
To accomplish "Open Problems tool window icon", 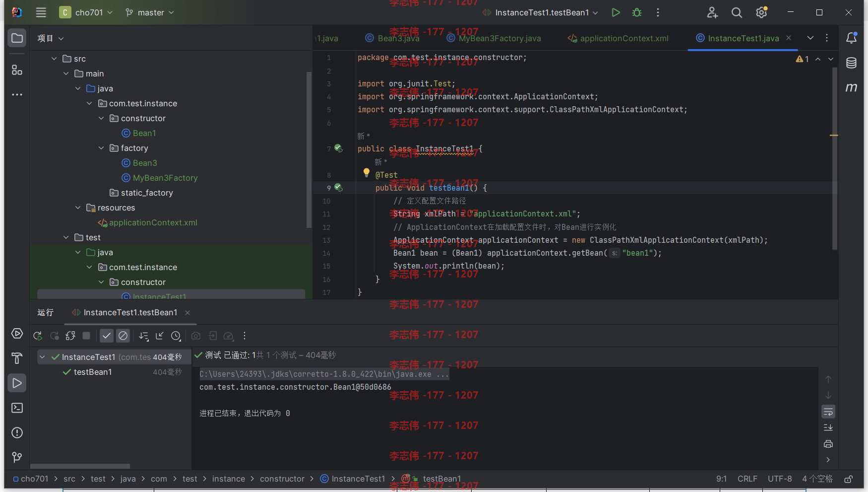I will pyautogui.click(x=17, y=433).
